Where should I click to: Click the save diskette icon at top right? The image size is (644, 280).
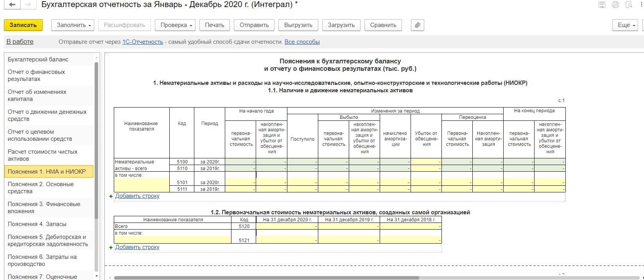(602, 5)
